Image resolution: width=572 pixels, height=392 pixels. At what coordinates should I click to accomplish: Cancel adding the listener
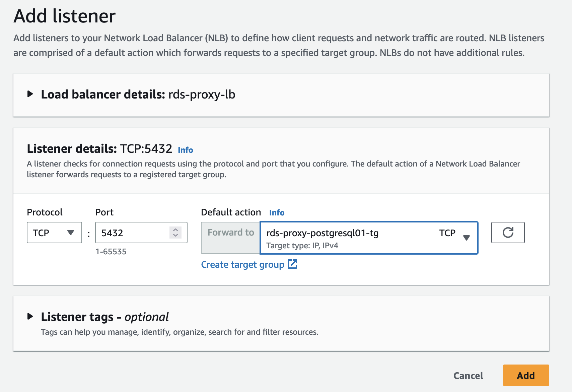coord(468,376)
